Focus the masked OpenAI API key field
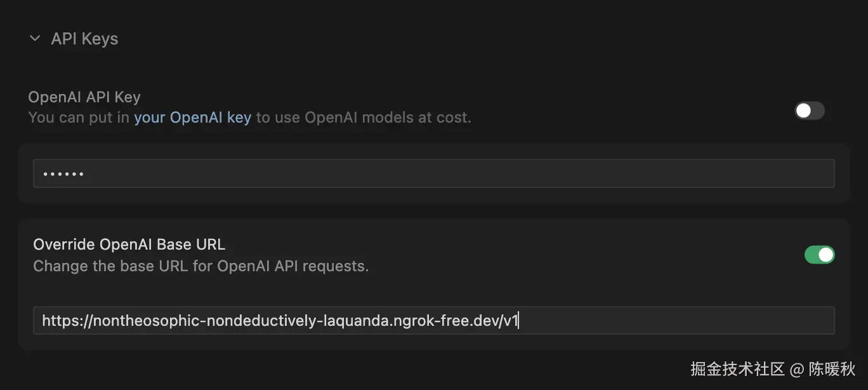 tap(433, 173)
